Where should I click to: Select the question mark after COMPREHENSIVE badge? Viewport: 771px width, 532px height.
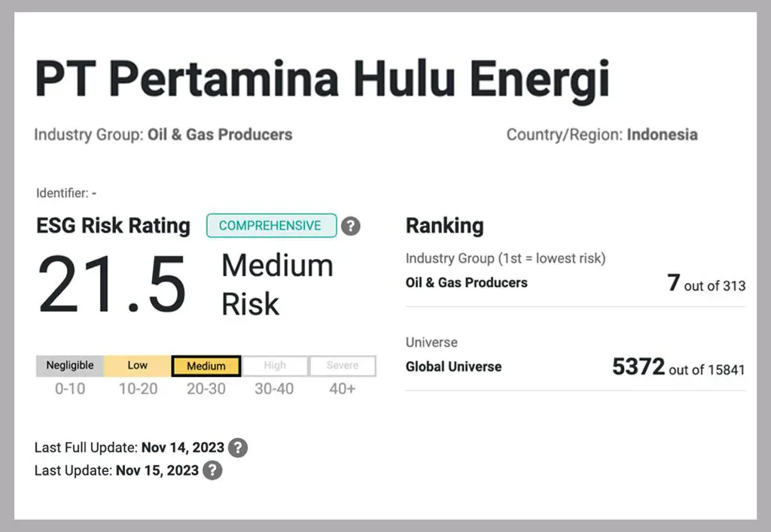pyautogui.click(x=350, y=225)
